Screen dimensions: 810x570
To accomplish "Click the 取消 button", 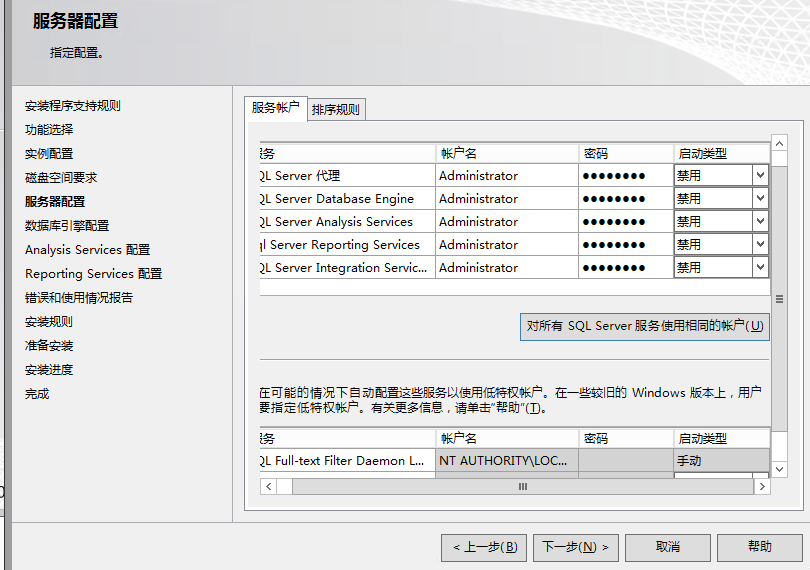I will click(x=667, y=547).
